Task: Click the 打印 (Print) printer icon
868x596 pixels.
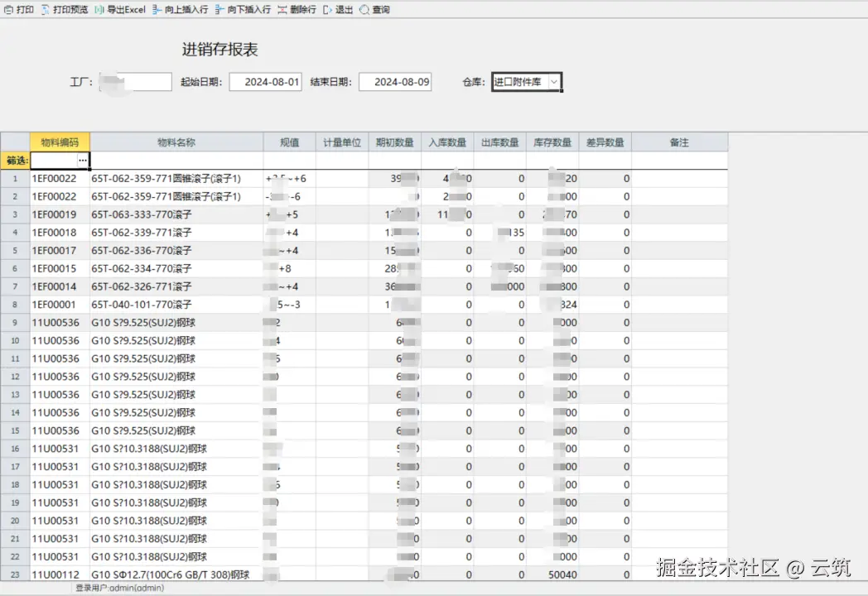Action: [8, 9]
